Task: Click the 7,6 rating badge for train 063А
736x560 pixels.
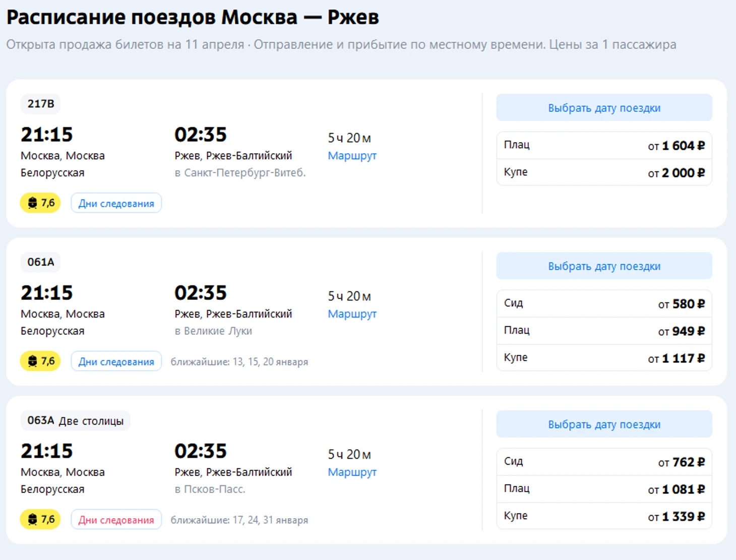Action: pyautogui.click(x=40, y=520)
